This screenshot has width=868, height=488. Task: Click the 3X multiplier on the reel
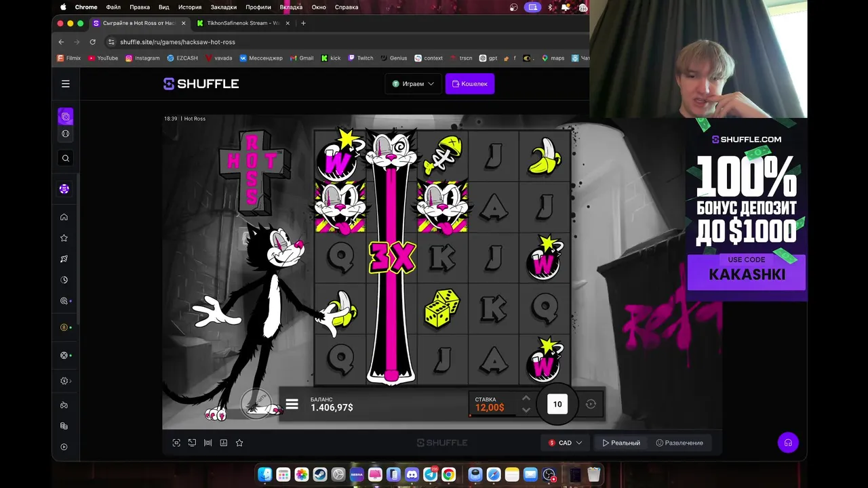[391, 257]
